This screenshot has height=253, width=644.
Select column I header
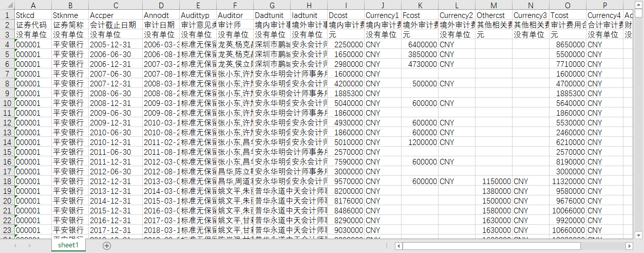pos(346,5)
